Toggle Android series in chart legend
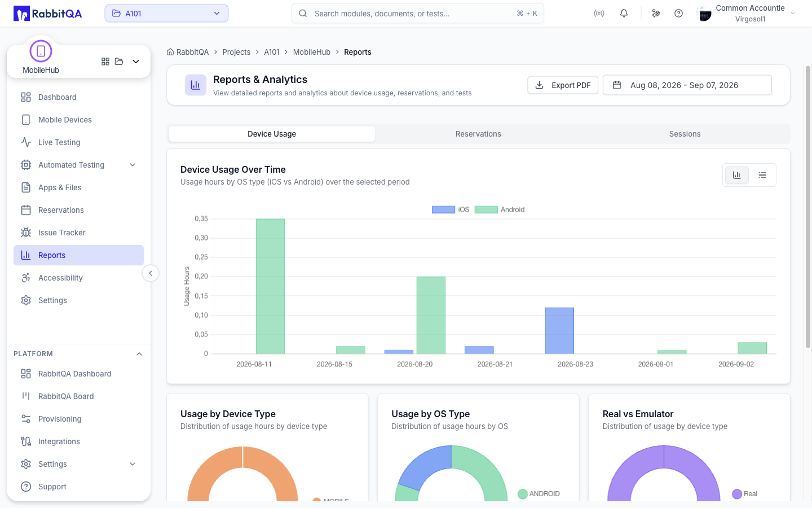This screenshot has width=812, height=508. coord(500,209)
